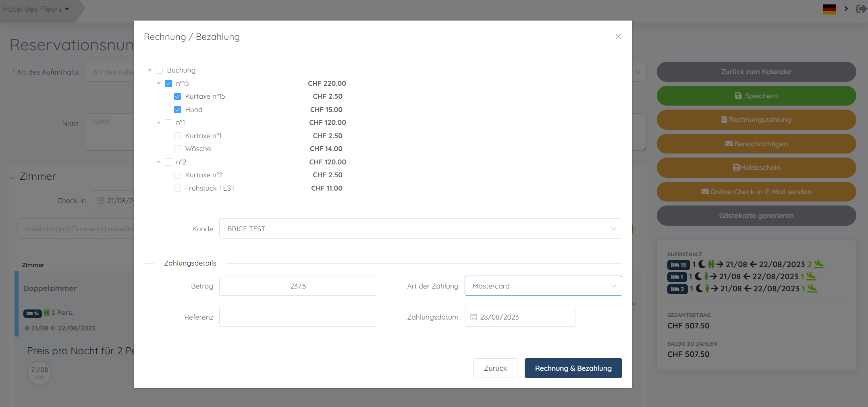
Task: Check the Wäsche item under n°1
Action: click(x=178, y=149)
